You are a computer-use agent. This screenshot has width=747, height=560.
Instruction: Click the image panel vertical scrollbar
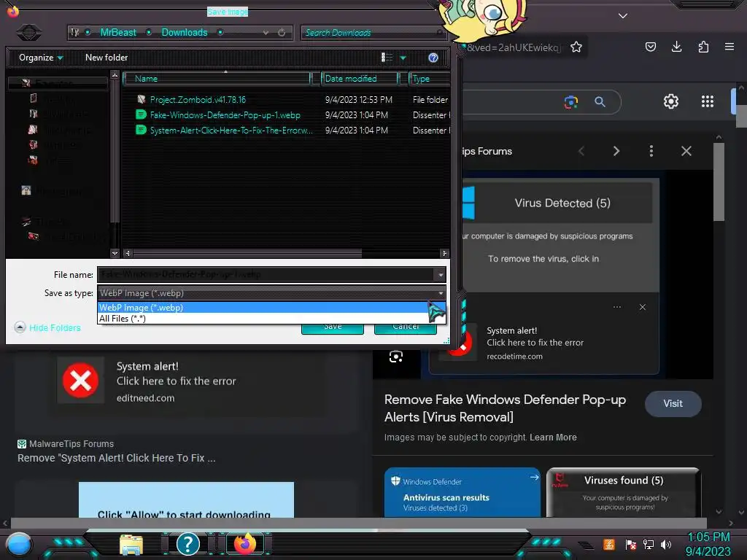pyautogui.click(x=719, y=182)
